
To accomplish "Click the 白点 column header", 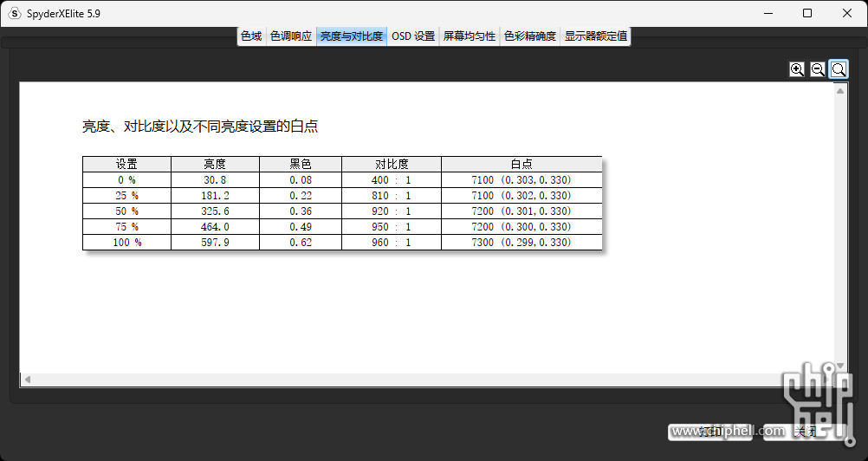I will click(x=521, y=164).
